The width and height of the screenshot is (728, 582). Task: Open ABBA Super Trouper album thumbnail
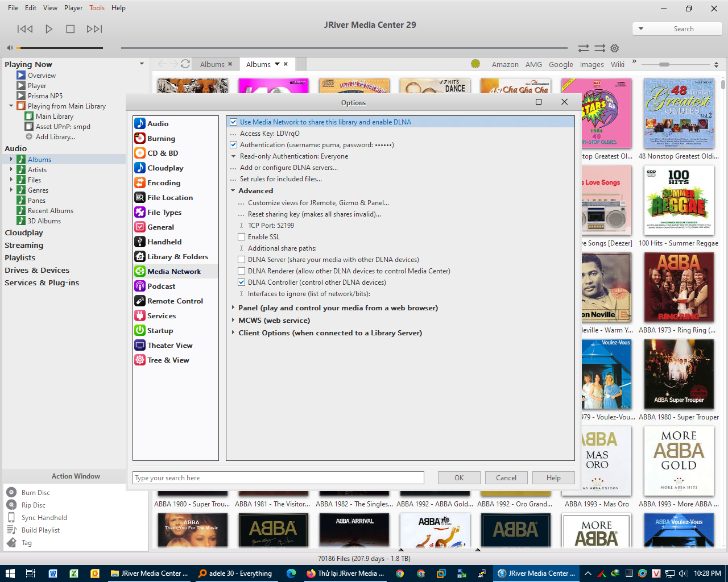(x=679, y=375)
